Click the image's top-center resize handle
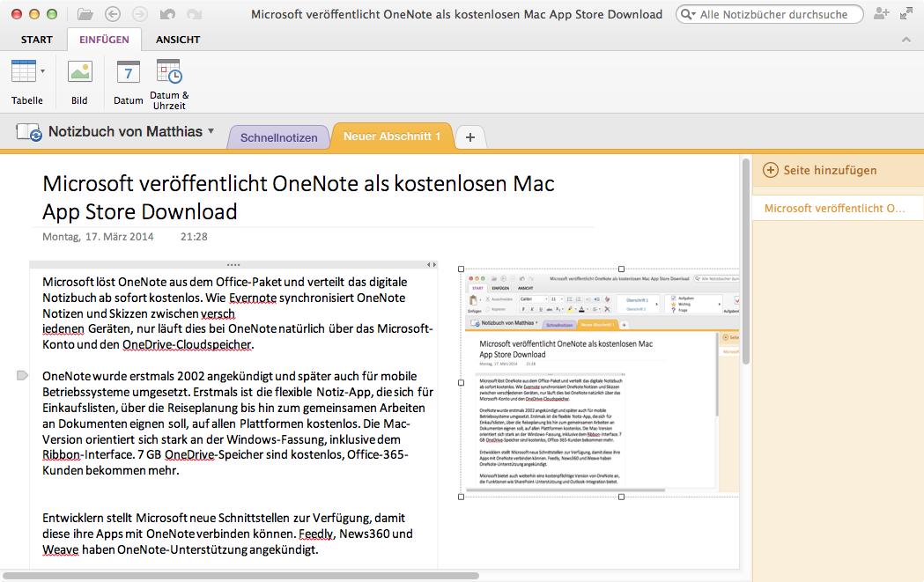 (x=621, y=269)
